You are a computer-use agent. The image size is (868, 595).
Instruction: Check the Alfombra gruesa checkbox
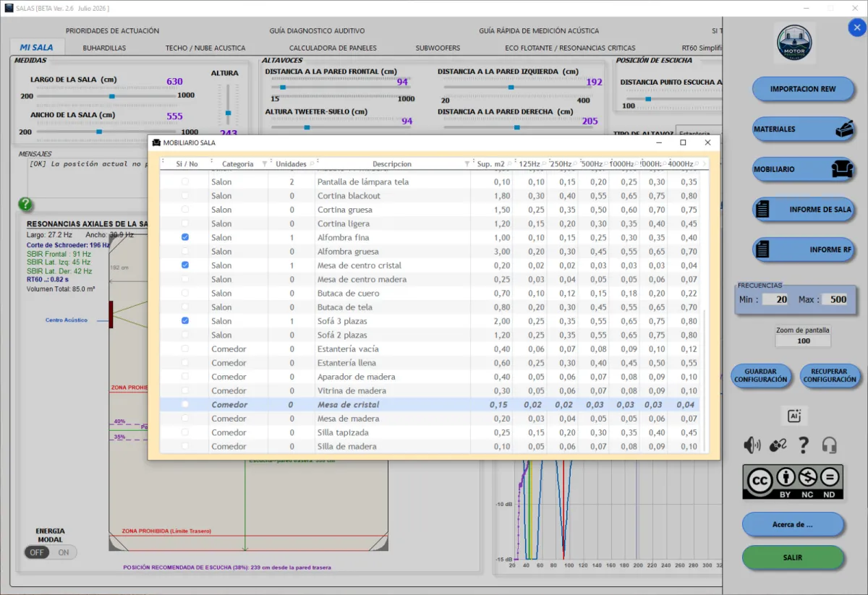[185, 251]
